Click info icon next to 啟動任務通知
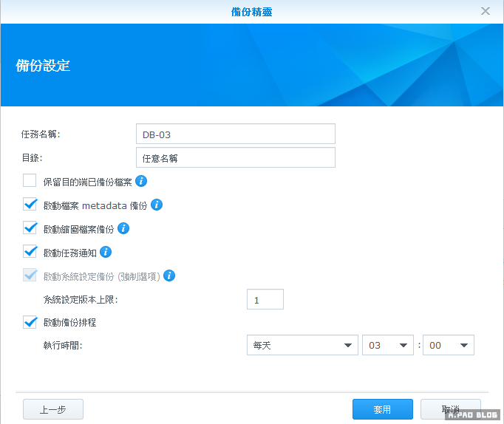The height and width of the screenshot is (424, 504). point(106,252)
